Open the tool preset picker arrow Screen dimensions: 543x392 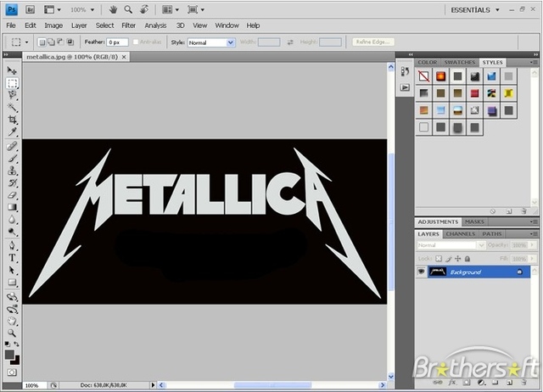pyautogui.click(x=26, y=42)
